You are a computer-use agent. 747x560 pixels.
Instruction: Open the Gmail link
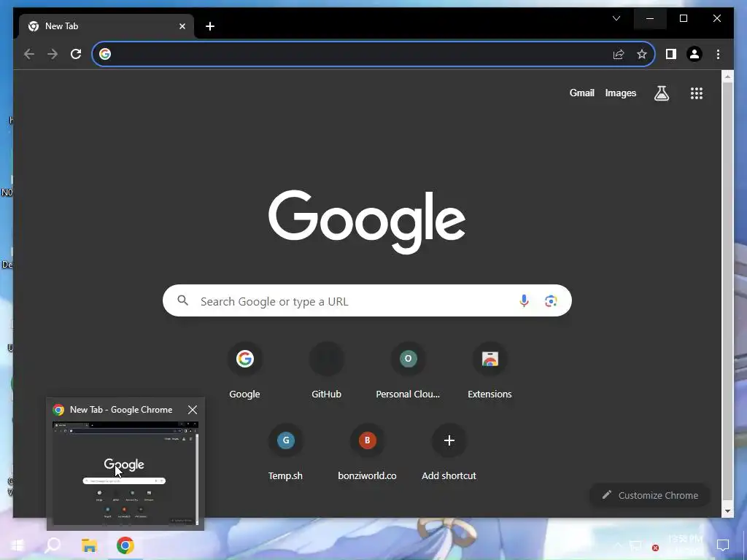click(581, 93)
